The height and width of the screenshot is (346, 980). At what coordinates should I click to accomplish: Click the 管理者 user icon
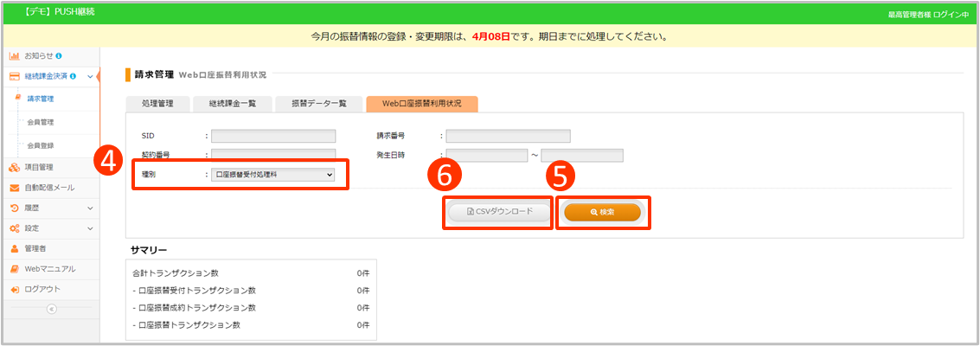coord(15,248)
